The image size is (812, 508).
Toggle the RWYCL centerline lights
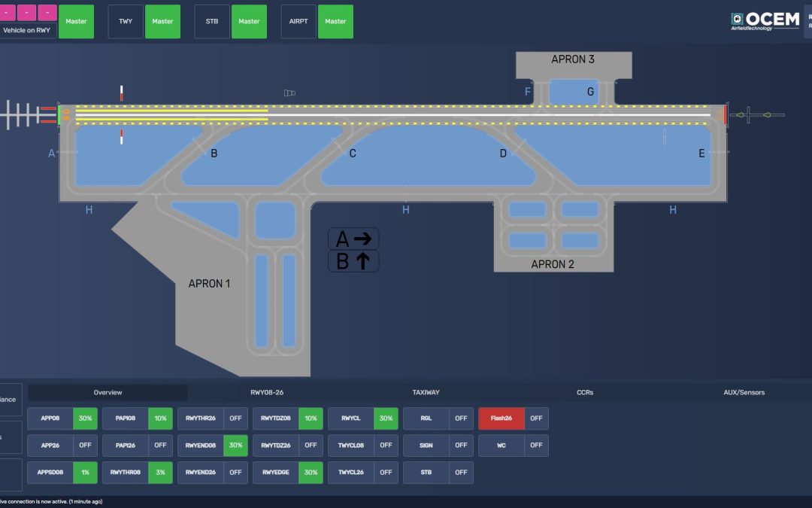[x=363, y=418]
